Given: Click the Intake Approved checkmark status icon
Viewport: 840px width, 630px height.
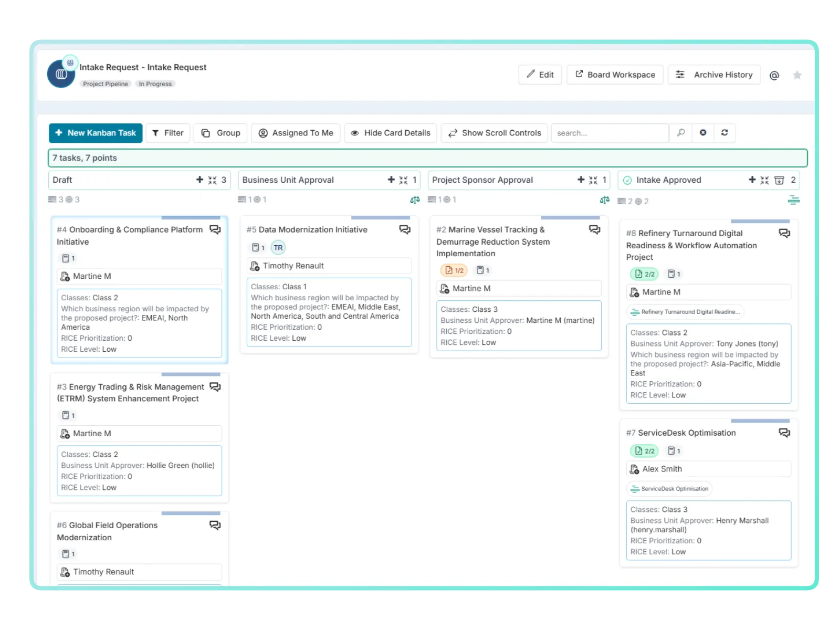Looking at the screenshot, I should (x=627, y=181).
